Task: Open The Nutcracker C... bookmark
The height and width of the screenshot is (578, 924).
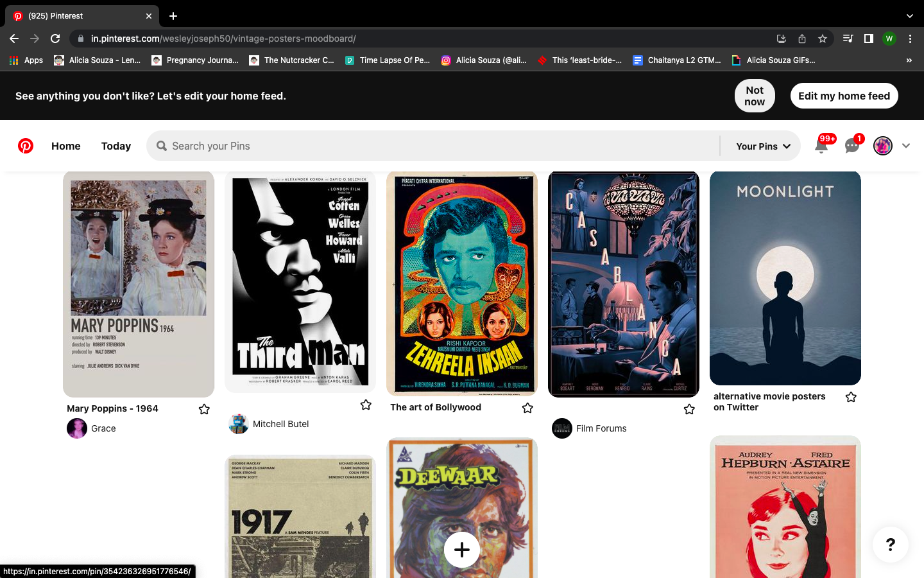Action: tap(292, 60)
